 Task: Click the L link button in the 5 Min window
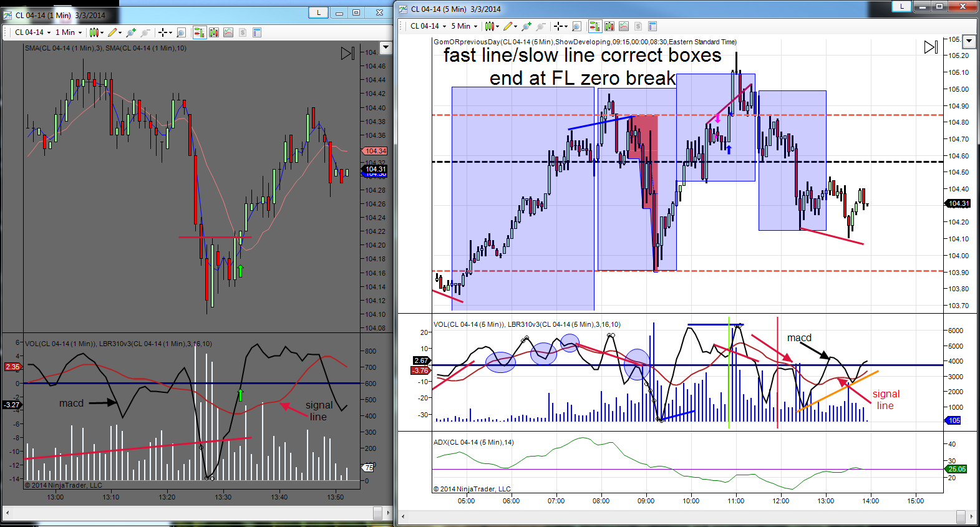pos(901,6)
